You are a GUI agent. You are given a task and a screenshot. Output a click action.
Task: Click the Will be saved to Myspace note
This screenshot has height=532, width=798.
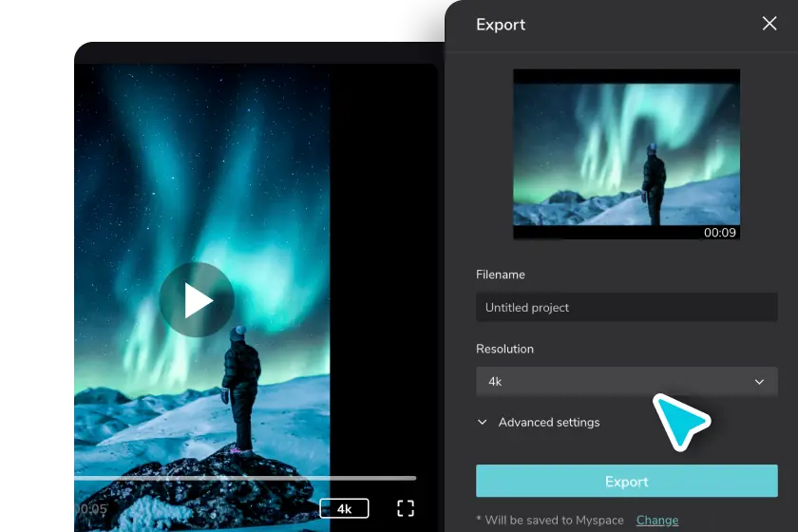550,521
